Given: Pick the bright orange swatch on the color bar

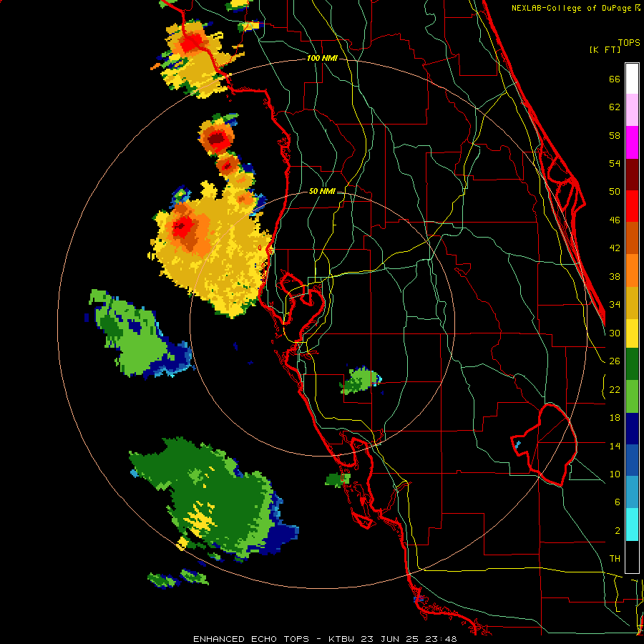Looking at the screenshot, I should coord(632,270).
